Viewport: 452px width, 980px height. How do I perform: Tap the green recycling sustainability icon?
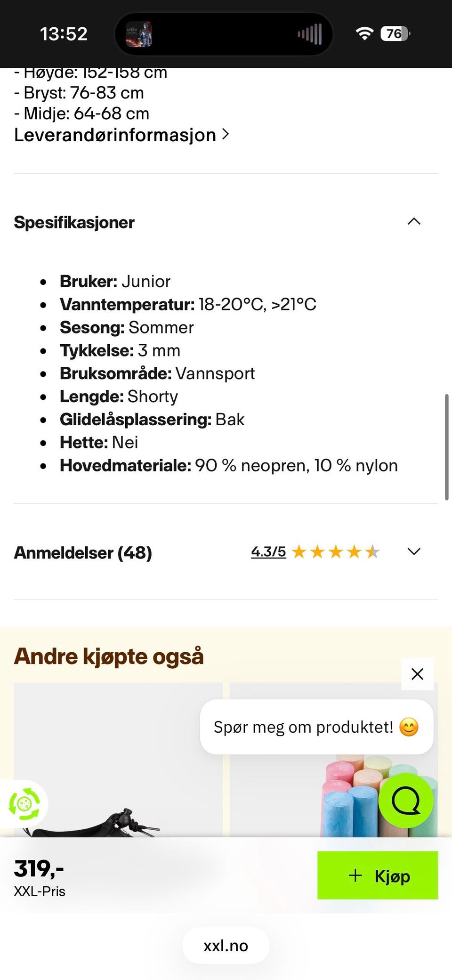[24, 804]
